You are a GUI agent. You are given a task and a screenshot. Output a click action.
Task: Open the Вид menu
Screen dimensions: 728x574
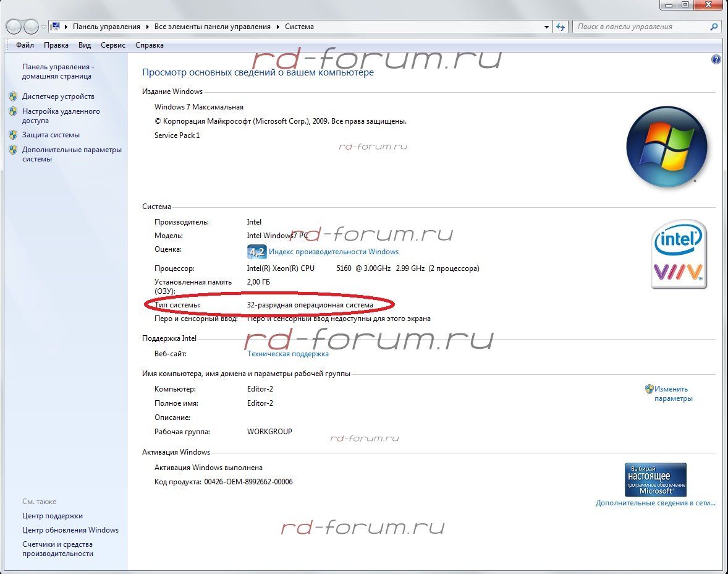[x=85, y=45]
